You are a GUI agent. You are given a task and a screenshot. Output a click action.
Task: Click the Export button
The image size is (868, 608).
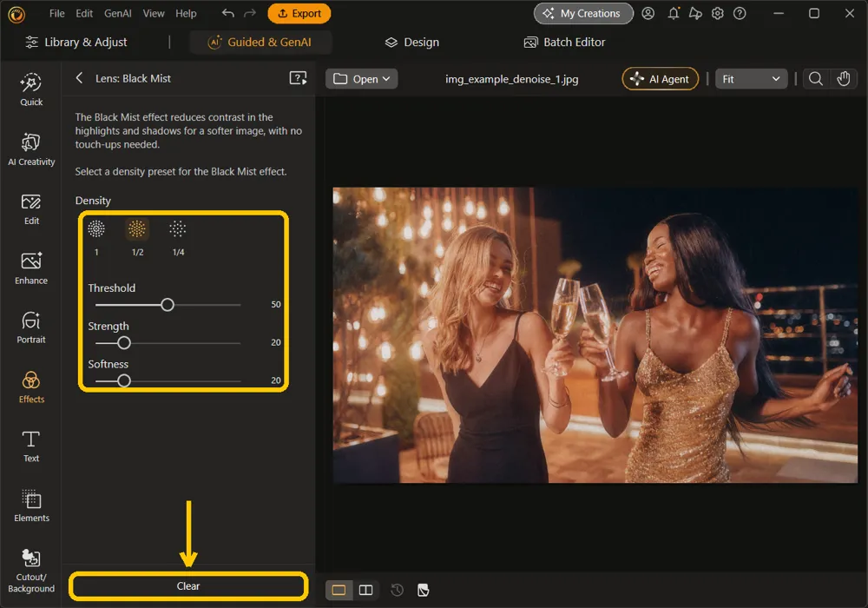[299, 13]
